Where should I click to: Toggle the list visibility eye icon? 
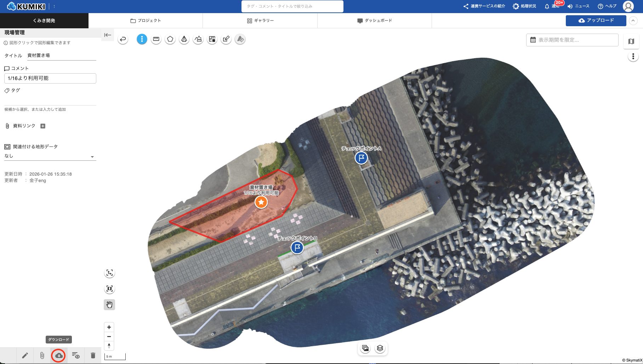pyautogui.click(x=76, y=356)
